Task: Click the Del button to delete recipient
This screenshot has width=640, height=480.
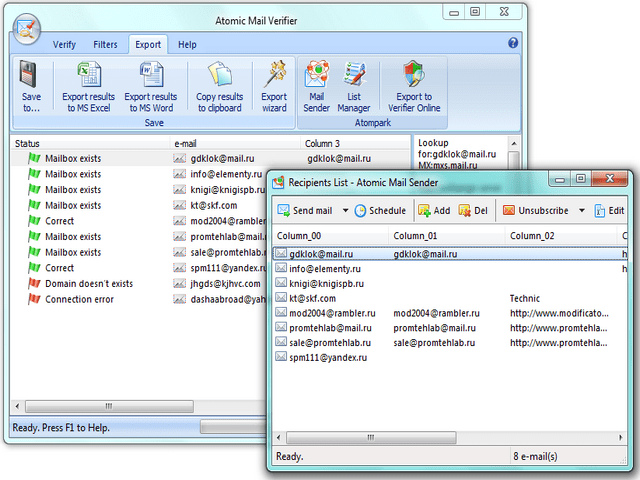Action: pyautogui.click(x=474, y=211)
